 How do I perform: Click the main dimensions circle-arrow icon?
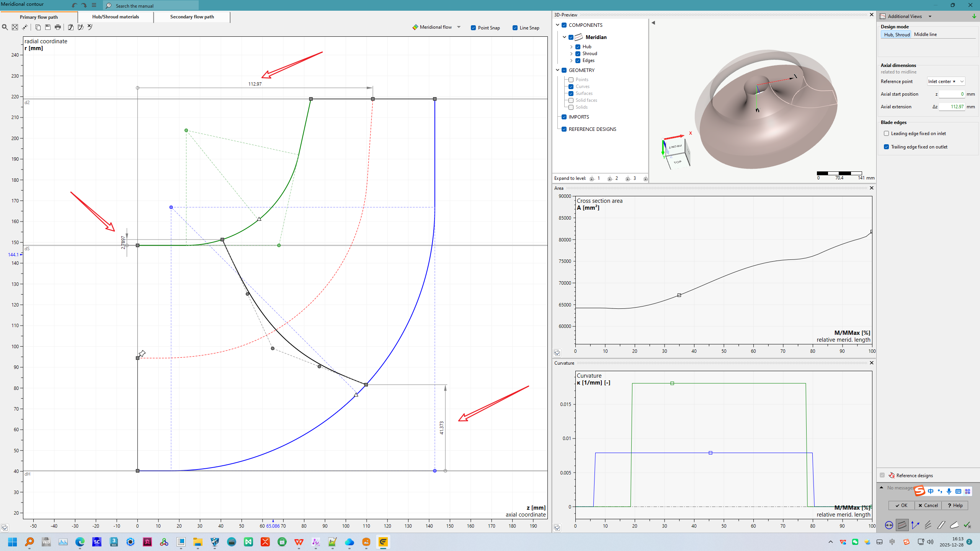pos(889,525)
